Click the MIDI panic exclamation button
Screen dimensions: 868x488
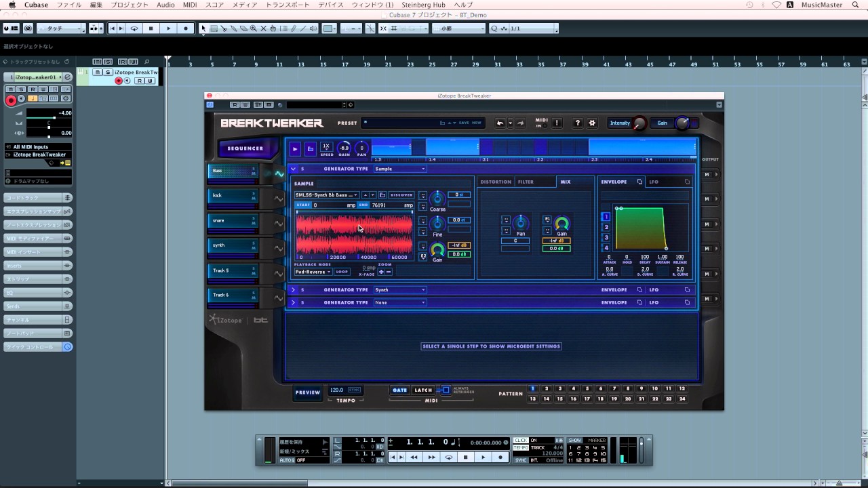(x=557, y=123)
